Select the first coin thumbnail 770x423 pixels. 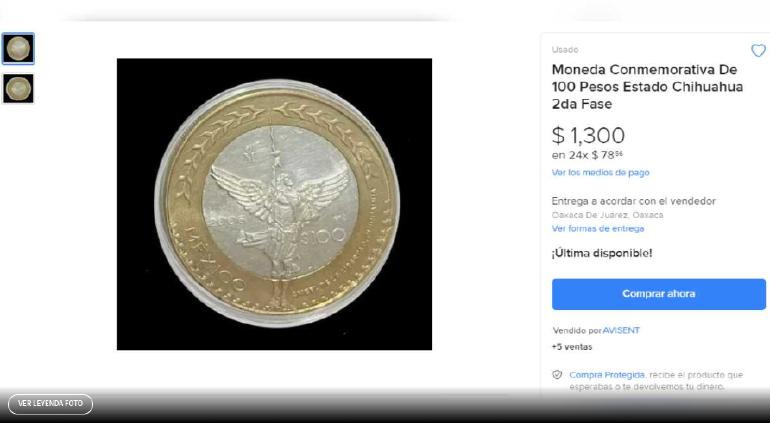point(18,49)
